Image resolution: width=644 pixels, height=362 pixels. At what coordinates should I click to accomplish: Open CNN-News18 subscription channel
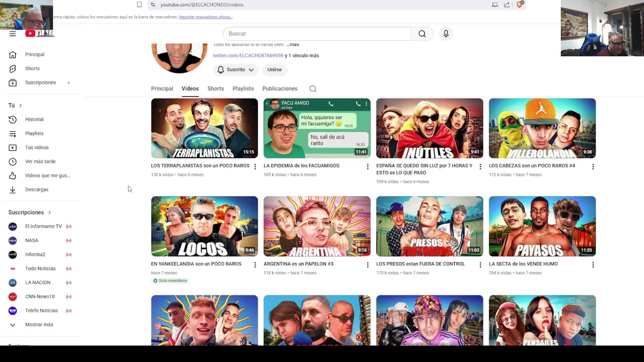(40, 297)
